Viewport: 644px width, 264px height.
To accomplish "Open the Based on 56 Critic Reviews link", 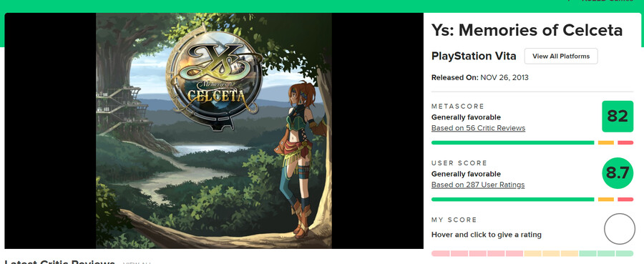I will point(478,128).
